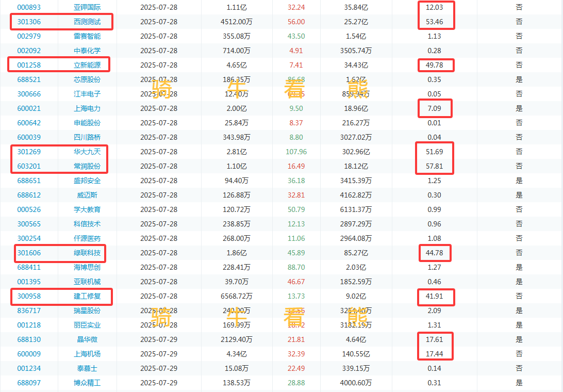Select stock code 688130
Image resolution: width=563 pixels, height=392 pixels.
coord(29,339)
